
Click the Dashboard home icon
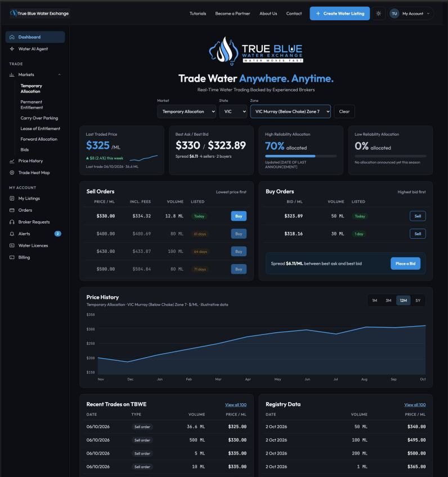(12, 37)
